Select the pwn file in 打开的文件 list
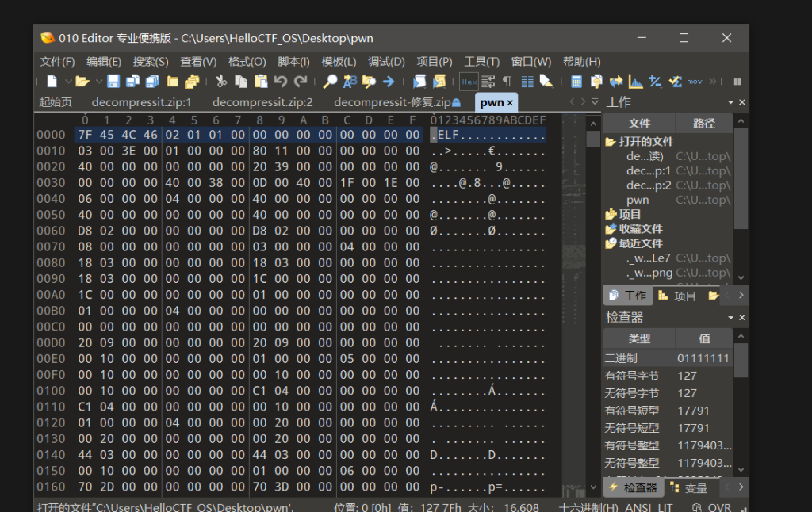Viewport: 812px width, 512px height. pyautogui.click(x=638, y=200)
